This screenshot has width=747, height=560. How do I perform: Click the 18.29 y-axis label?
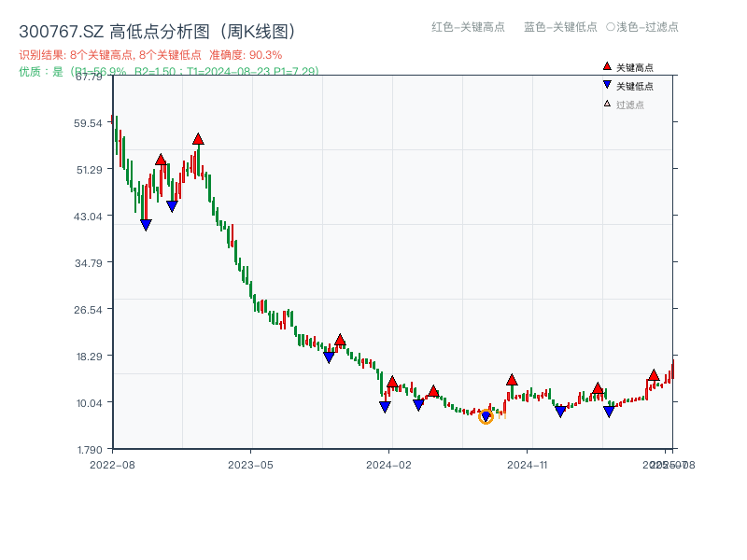click(x=89, y=357)
